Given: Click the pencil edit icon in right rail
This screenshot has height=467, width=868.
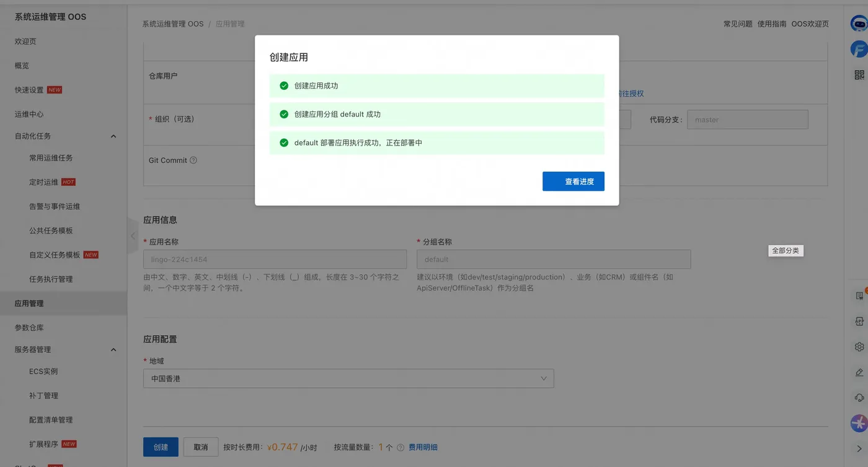Looking at the screenshot, I should click(859, 372).
